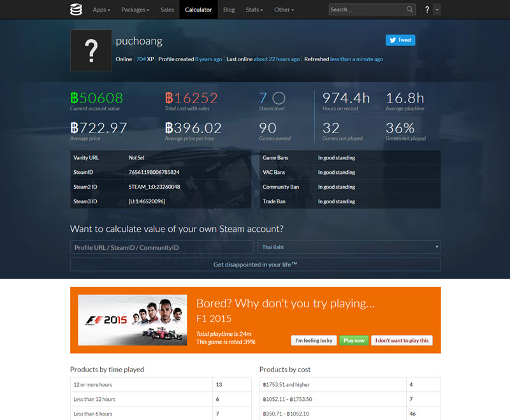Go to the Sales page
This screenshot has height=420, width=510.
point(167,10)
